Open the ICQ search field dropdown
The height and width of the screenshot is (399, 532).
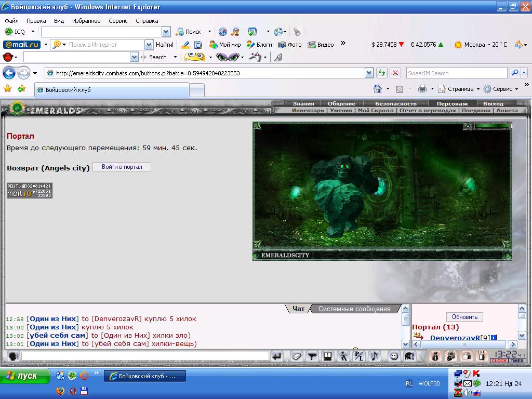166,32
